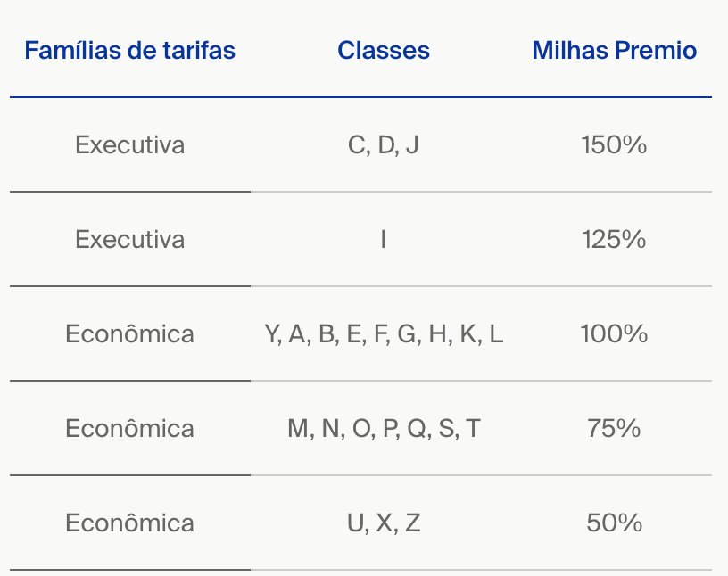Viewport: 728px width, 576px height.
Task: Select Econômica cell in 100% row
Action: point(129,333)
